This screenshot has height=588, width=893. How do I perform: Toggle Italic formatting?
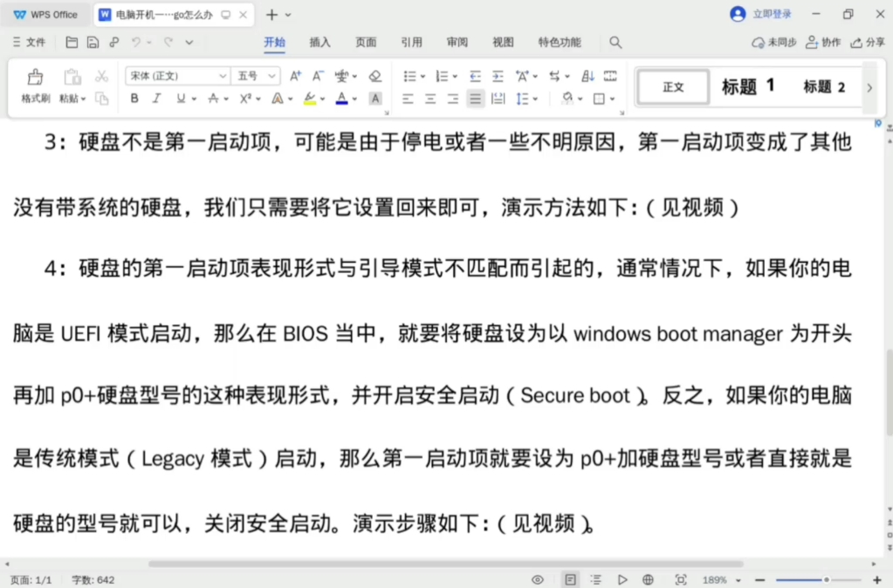tap(156, 99)
